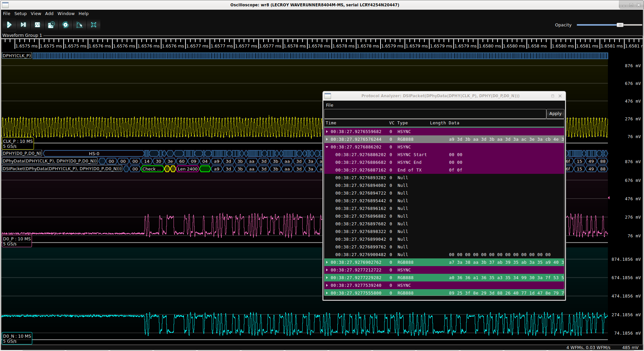Click the D0_P channel info box

[17, 241]
